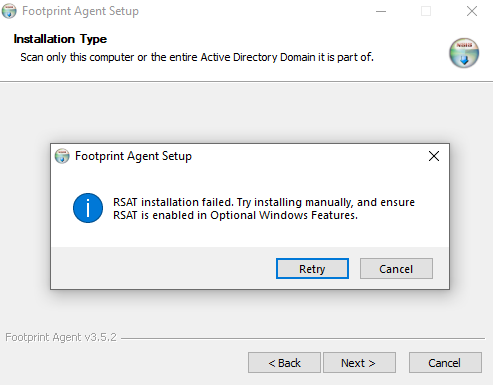Click the installer globe icon in header
Image resolution: width=493 pixels, height=385 pixels.
pyautogui.click(x=464, y=53)
